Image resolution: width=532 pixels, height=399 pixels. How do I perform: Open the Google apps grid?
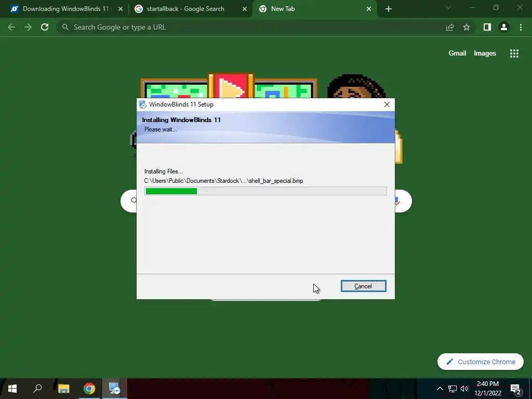514,54
